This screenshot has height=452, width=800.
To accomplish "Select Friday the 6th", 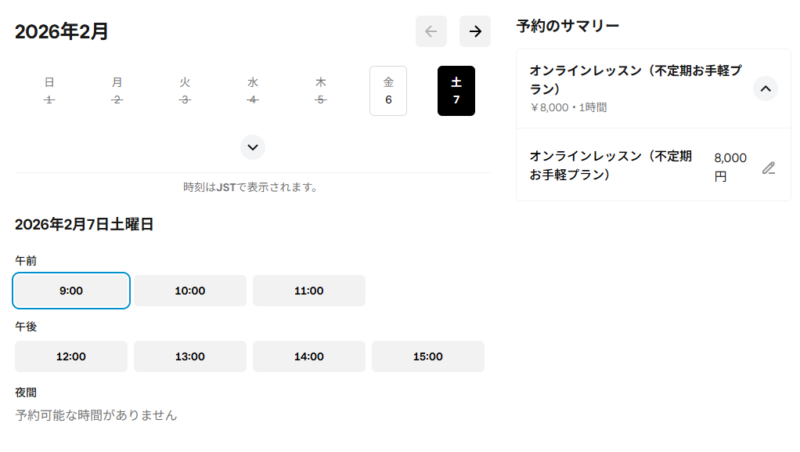I will [388, 91].
